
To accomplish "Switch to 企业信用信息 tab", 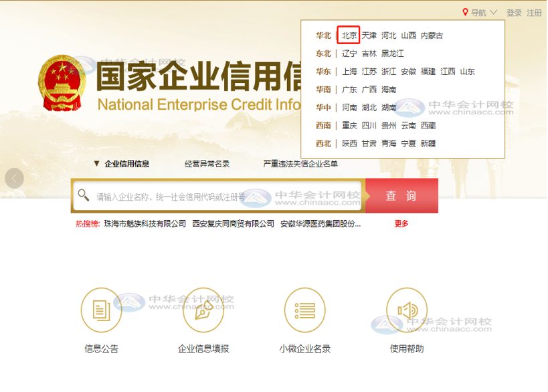I will click(126, 164).
